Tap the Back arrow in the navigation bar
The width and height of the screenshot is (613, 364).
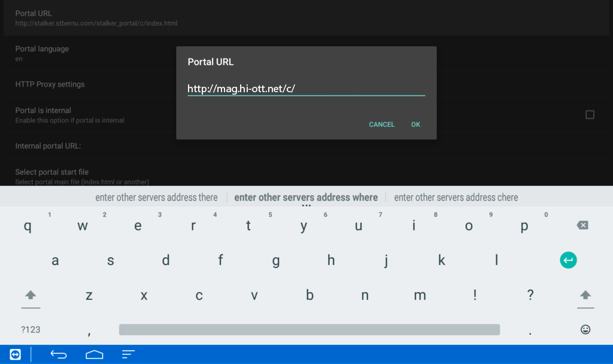click(x=58, y=354)
